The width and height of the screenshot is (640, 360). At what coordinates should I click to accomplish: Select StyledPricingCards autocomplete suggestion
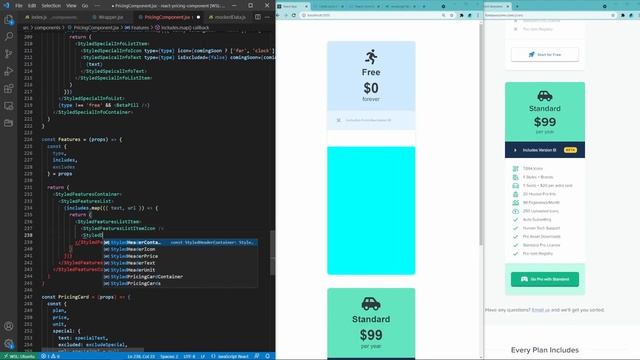[x=180, y=283]
